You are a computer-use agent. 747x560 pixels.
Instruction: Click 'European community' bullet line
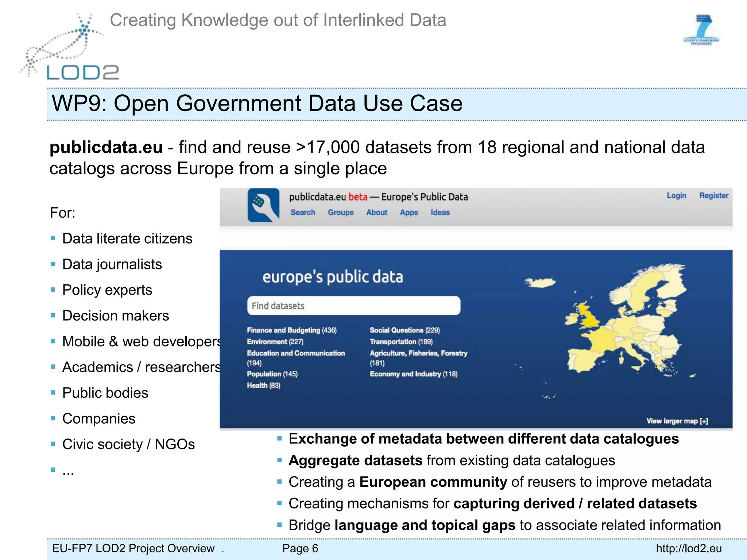[x=500, y=482]
